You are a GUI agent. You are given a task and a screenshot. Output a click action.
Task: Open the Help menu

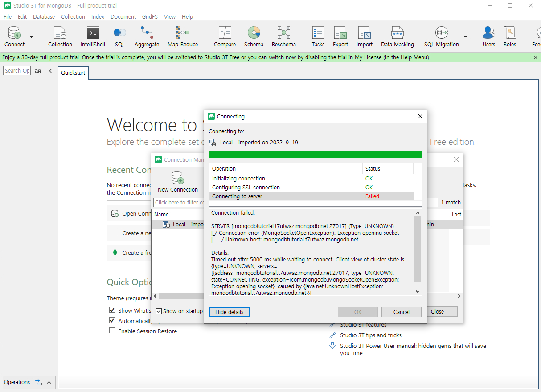pos(188,16)
